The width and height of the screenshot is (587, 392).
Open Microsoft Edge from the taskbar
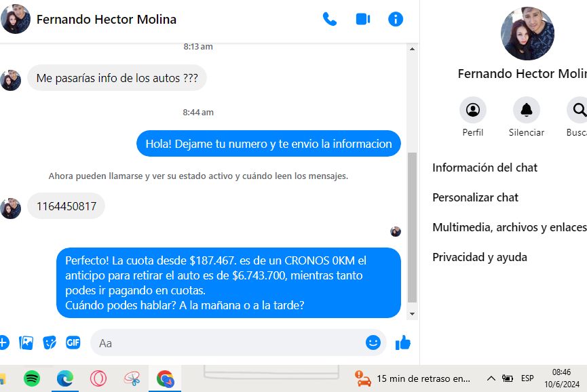click(65, 378)
